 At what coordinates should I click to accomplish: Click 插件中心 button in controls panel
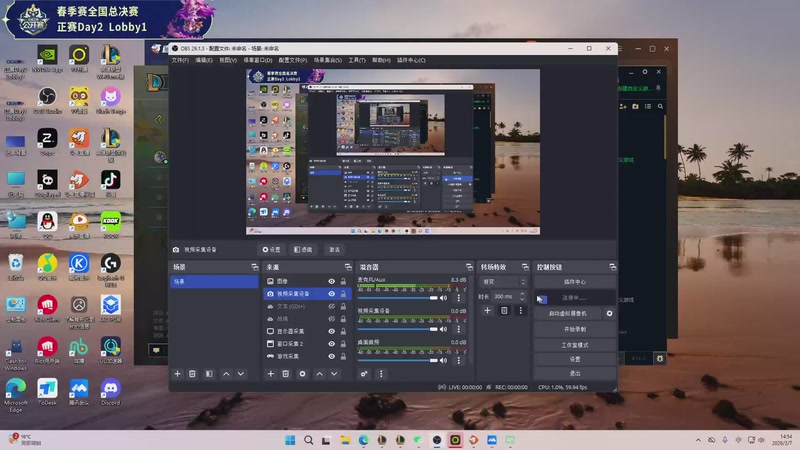[574, 282]
